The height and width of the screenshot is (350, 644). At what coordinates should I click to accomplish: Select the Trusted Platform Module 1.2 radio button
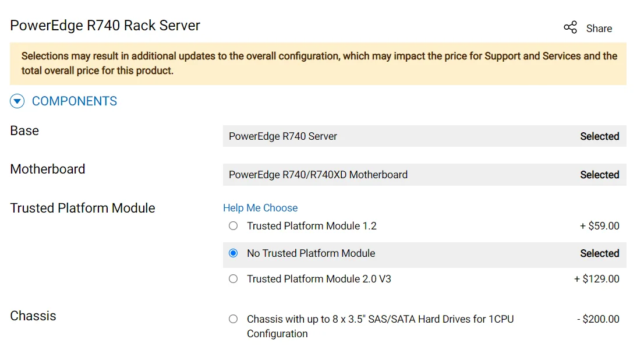[x=233, y=226]
